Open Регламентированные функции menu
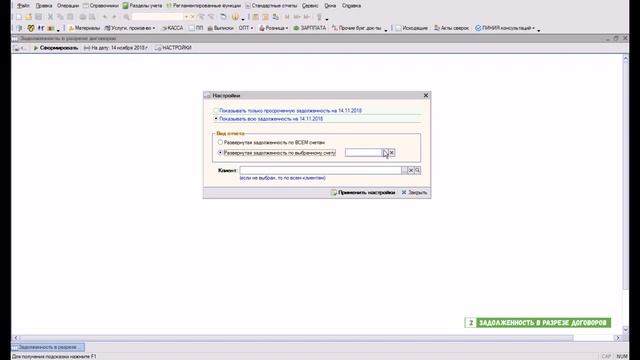 (203, 6)
